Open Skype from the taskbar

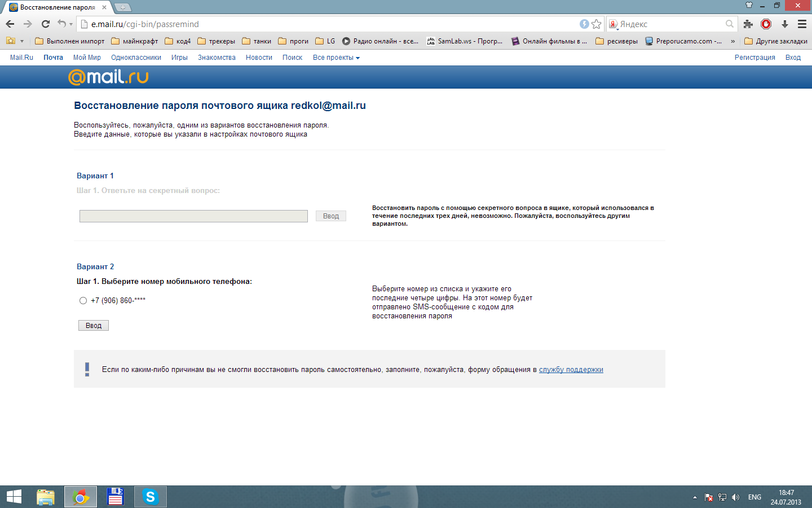(150, 497)
